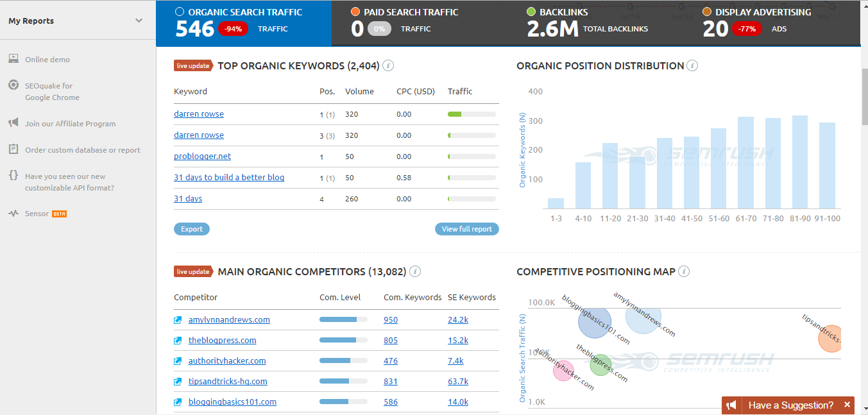Open info icon beside Top Organic Keywords
Image resolution: width=868 pixels, height=415 pixels.
(x=388, y=65)
